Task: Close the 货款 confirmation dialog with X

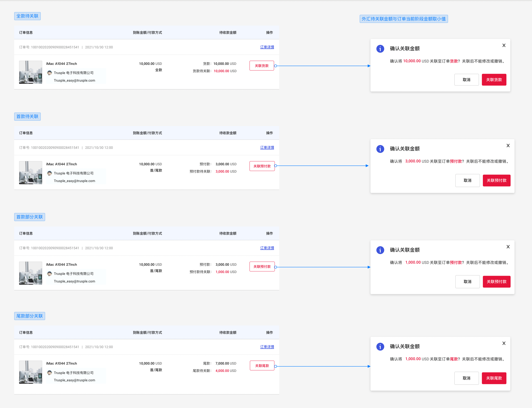Action: (x=504, y=46)
